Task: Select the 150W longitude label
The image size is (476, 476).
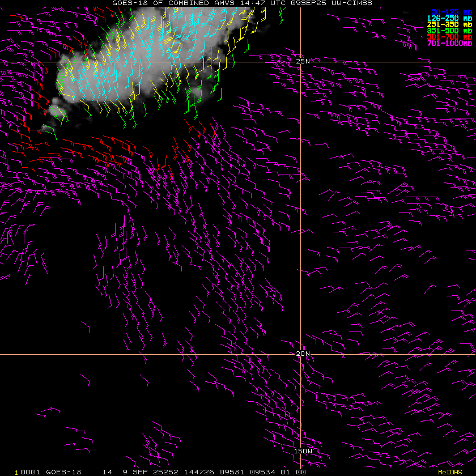Action: (303, 451)
